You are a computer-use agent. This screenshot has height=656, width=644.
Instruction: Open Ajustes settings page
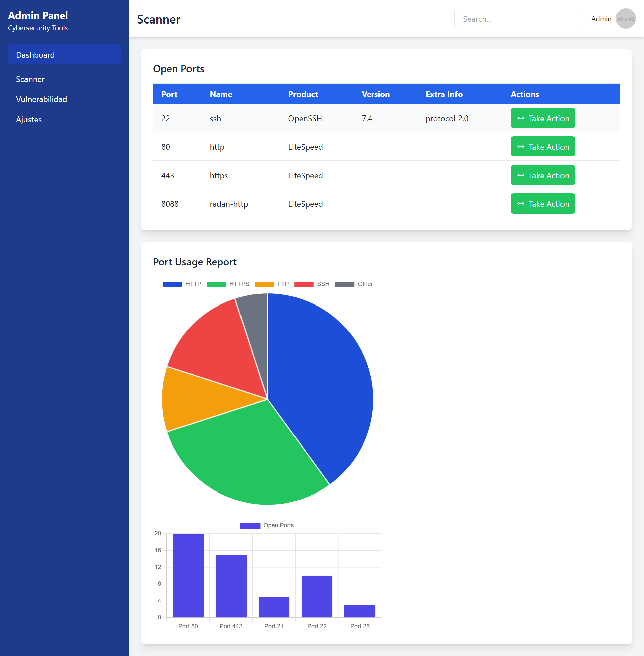click(x=29, y=120)
